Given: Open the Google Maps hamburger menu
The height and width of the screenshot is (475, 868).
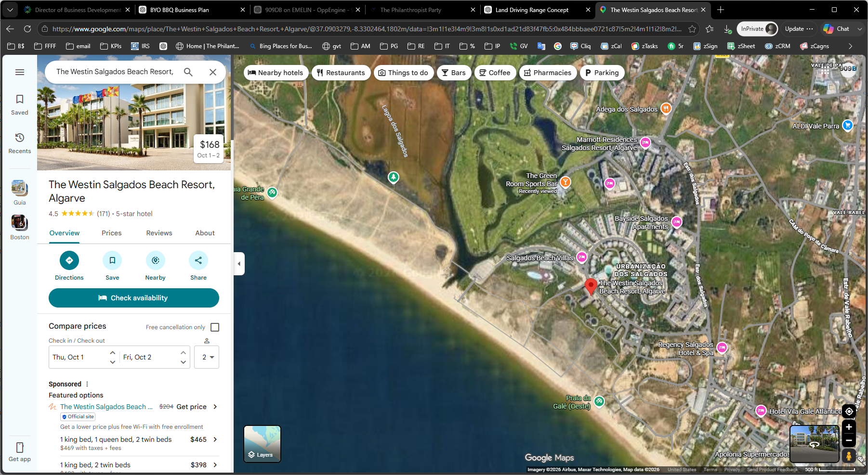Looking at the screenshot, I should (20, 72).
